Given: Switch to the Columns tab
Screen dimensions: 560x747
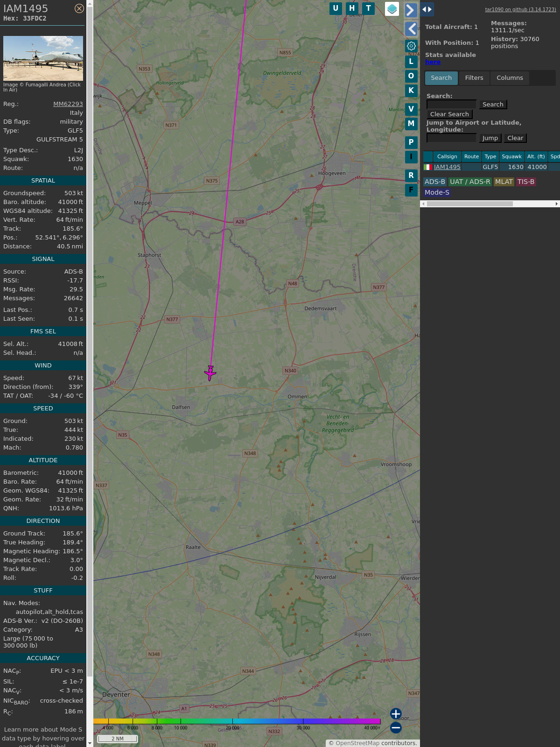Looking at the screenshot, I should pos(510,78).
